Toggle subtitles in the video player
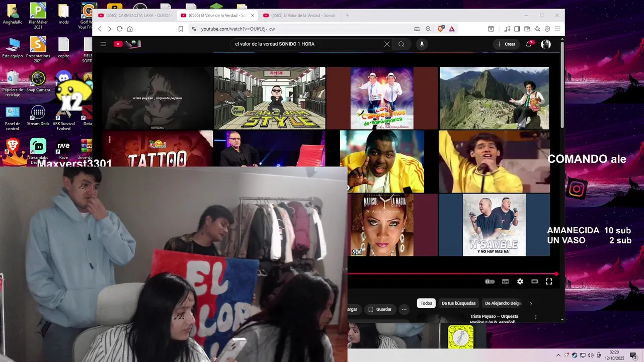This screenshot has width=644, height=362. [506, 282]
